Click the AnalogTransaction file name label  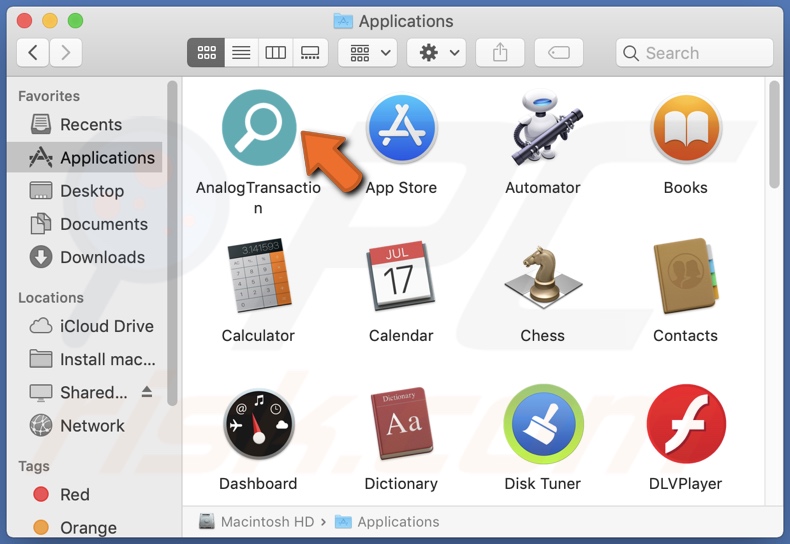pos(258,197)
